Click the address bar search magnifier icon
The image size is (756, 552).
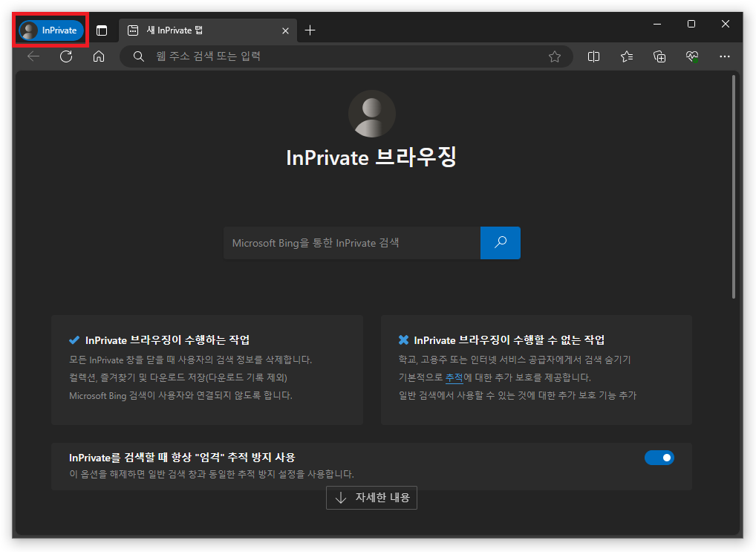tap(138, 56)
